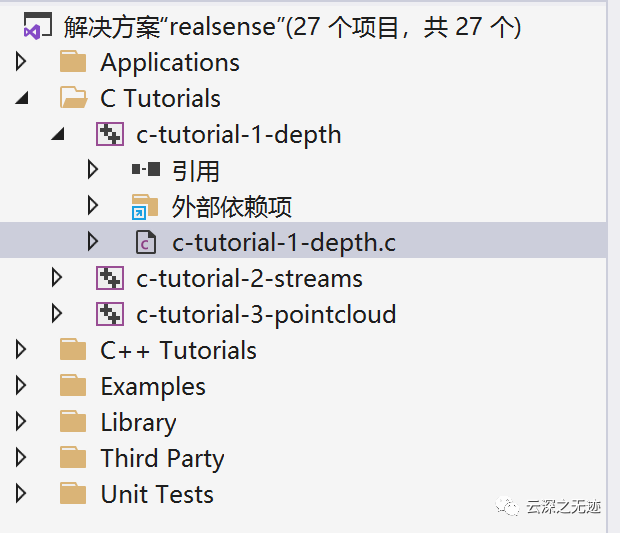Select the Examples folder label
This screenshot has width=620, height=533.
click(153, 387)
